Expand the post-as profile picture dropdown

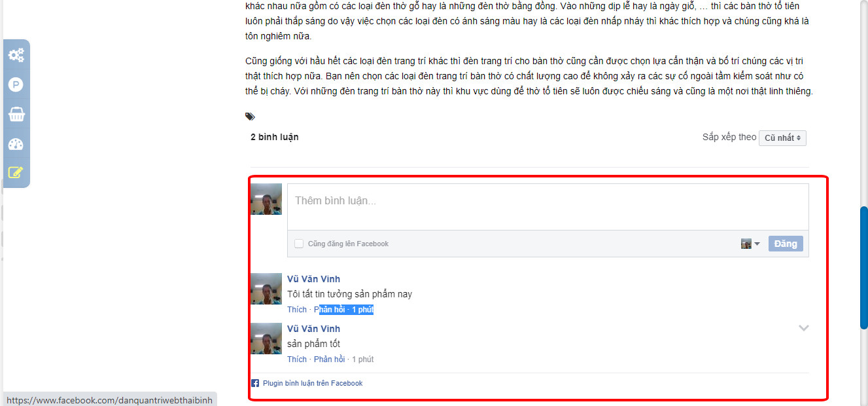750,244
